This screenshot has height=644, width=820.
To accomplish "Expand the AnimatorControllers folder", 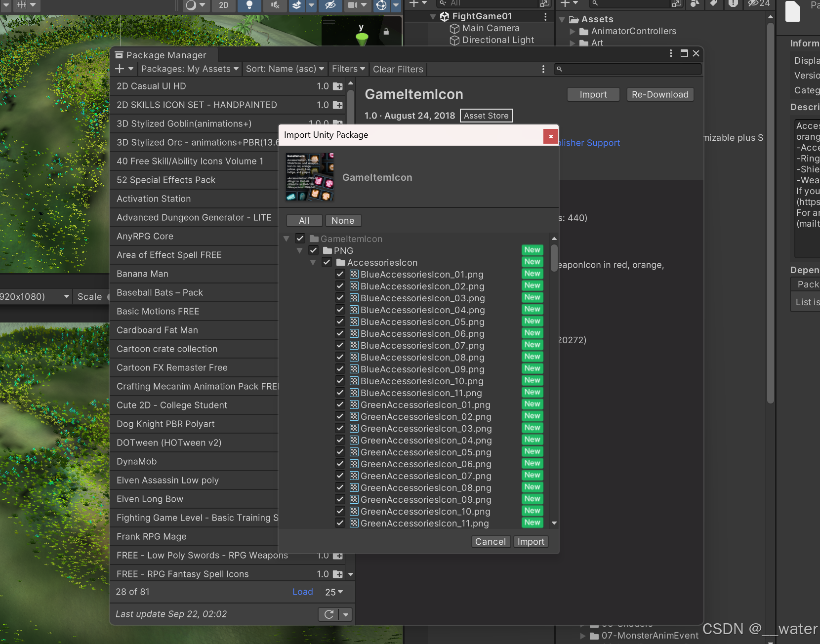I will 573,31.
